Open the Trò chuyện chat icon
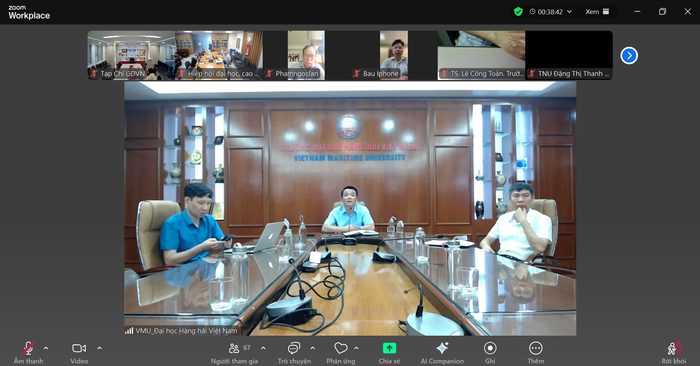Image resolution: width=700 pixels, height=366 pixels. tap(294, 348)
